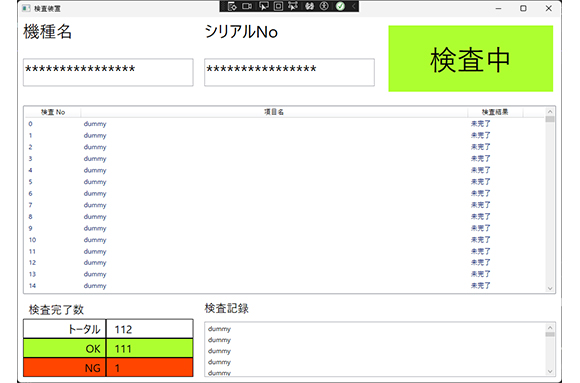Click the 検査装置 window title icon
580x383 pixels.
click(x=26, y=8)
